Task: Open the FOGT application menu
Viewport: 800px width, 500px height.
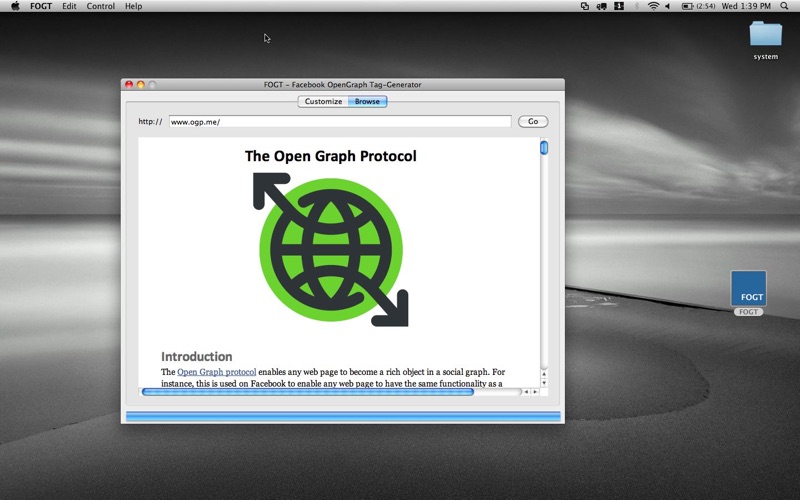Action: 41,6
